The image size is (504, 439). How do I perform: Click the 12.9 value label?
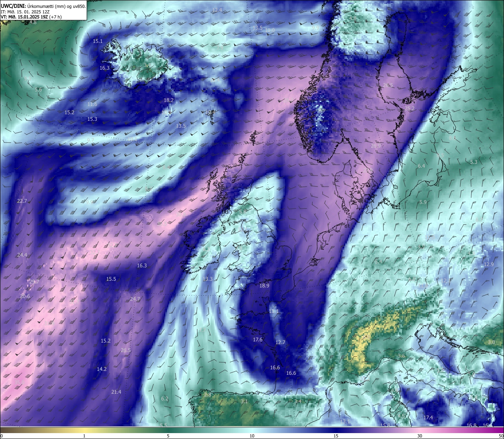489,265
